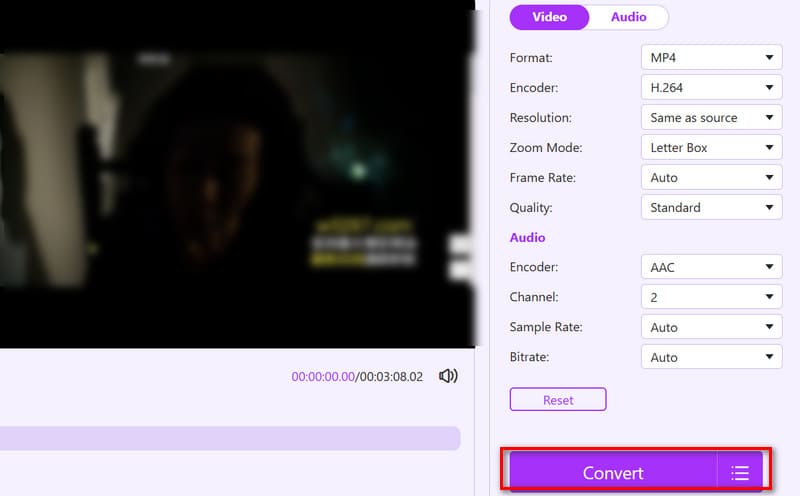The image size is (800, 496).
Task: Expand the Quality Standard dropdown
Action: (x=711, y=207)
